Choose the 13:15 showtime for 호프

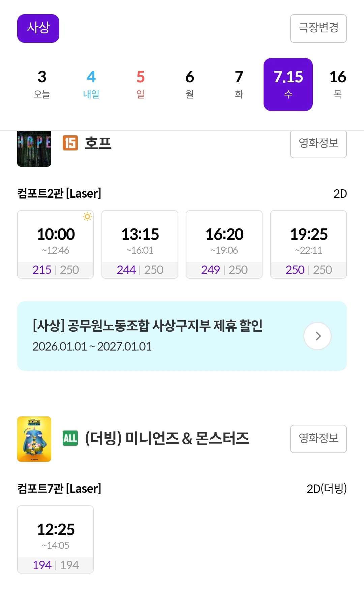click(140, 244)
